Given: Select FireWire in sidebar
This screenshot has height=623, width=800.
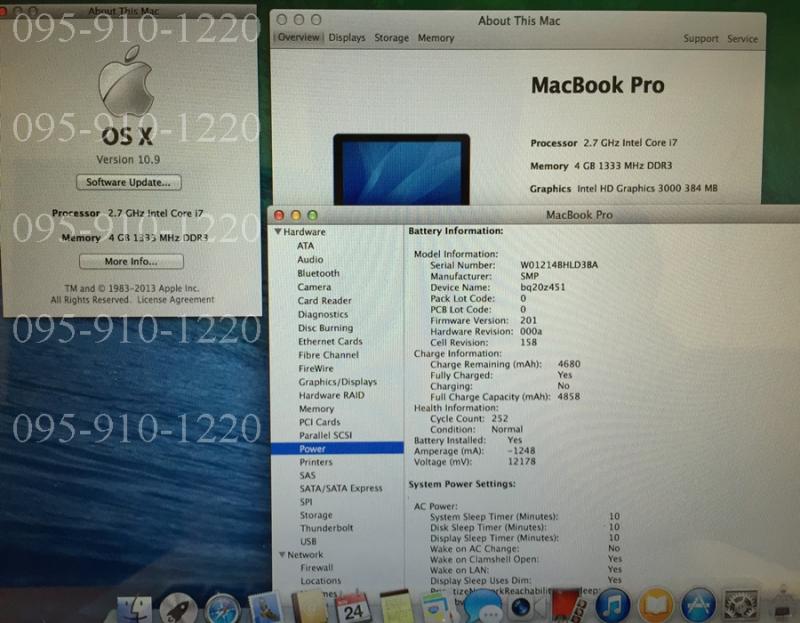Looking at the screenshot, I should (316, 368).
